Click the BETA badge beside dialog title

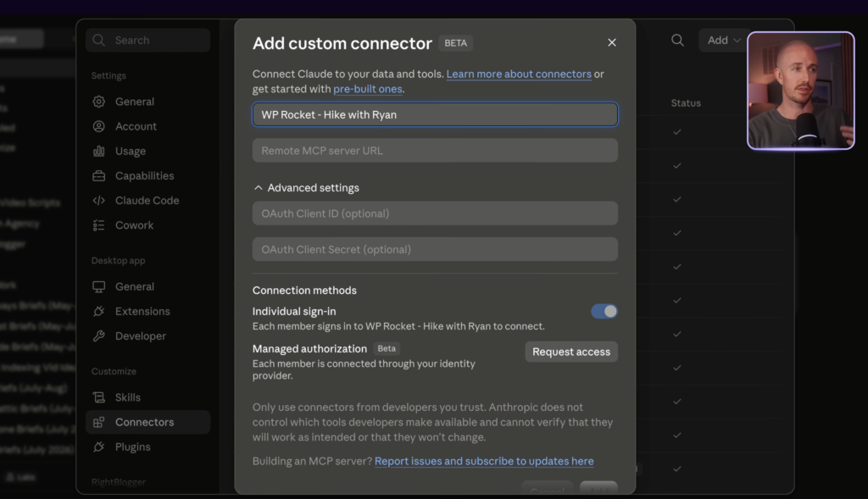[x=455, y=43]
